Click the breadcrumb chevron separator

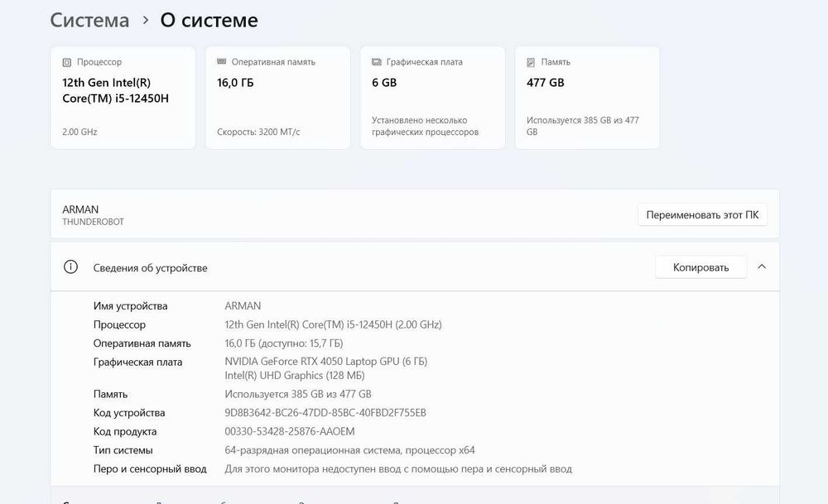(x=146, y=21)
